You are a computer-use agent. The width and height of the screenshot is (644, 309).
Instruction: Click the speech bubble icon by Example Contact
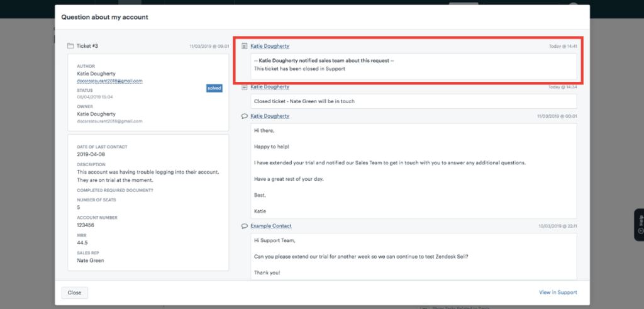point(245,226)
